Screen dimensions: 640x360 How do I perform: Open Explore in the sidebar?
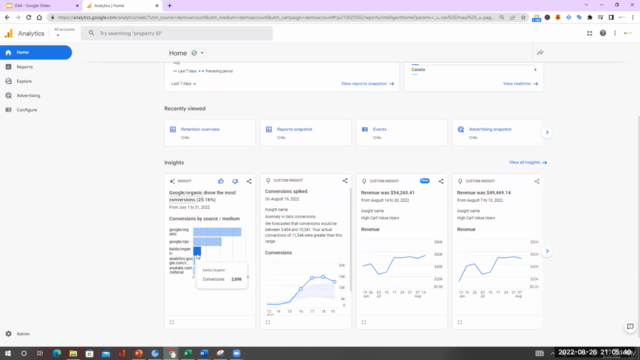[x=24, y=81]
